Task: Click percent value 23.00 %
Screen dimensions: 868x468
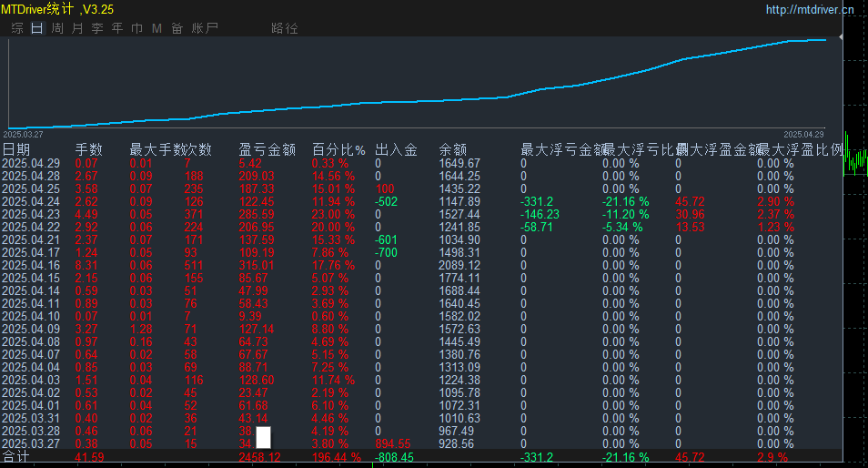Action: click(333, 214)
